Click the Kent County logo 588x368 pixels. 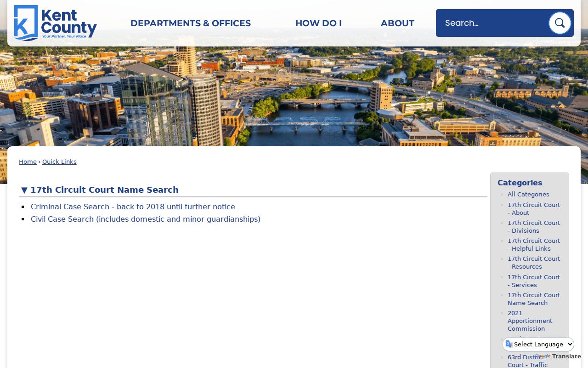pos(56,23)
